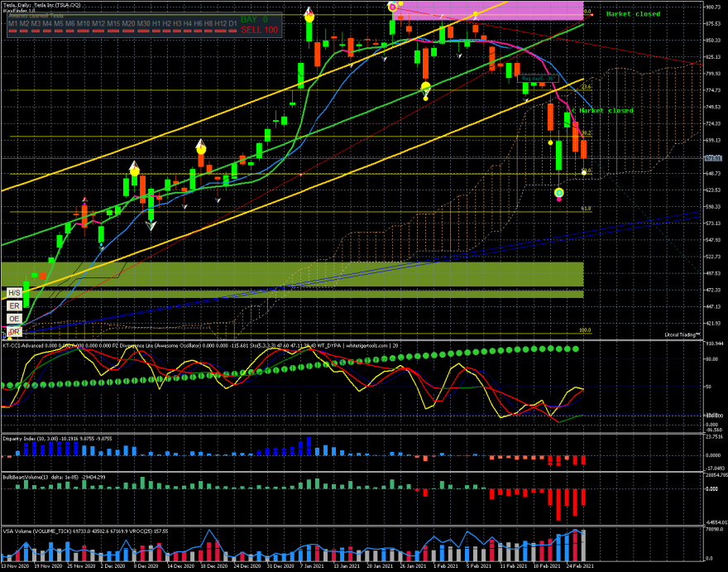This screenshot has width=728, height=572.
Task: Select the M2 timeframe label
Action: (x=24, y=24)
